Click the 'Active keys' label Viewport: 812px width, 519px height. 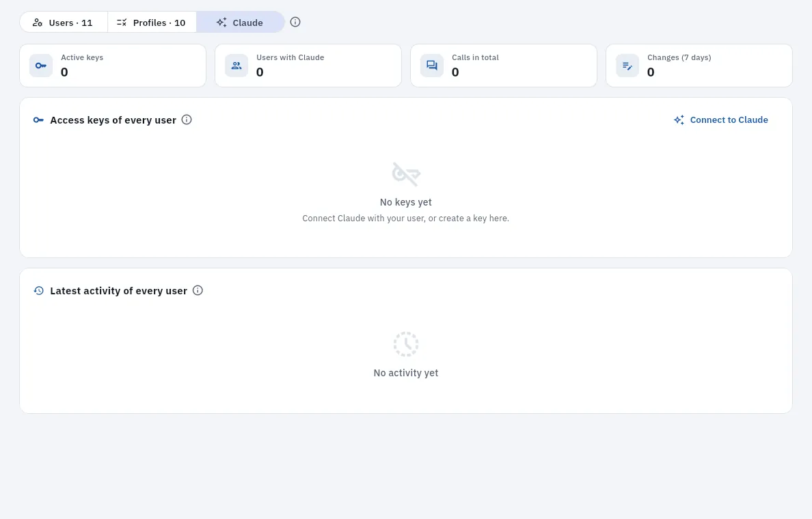[x=82, y=57]
